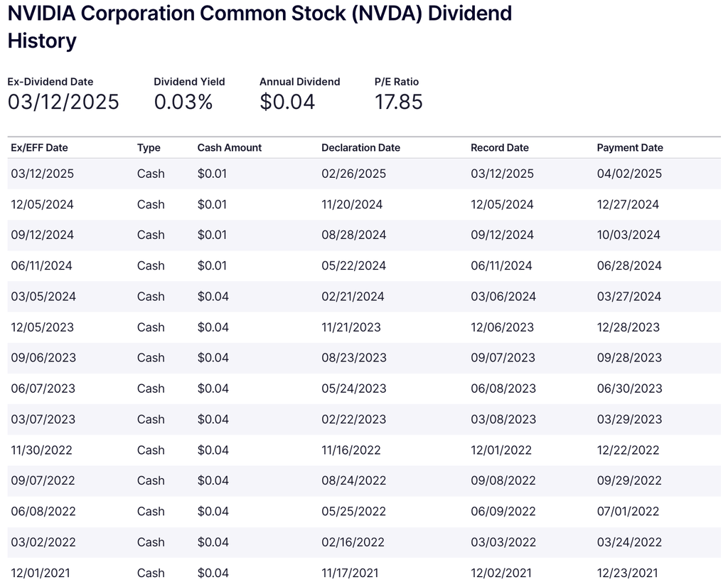Image resolution: width=728 pixels, height=587 pixels.
Task: Click the 12/27/2024 payment date cell
Action: click(628, 205)
